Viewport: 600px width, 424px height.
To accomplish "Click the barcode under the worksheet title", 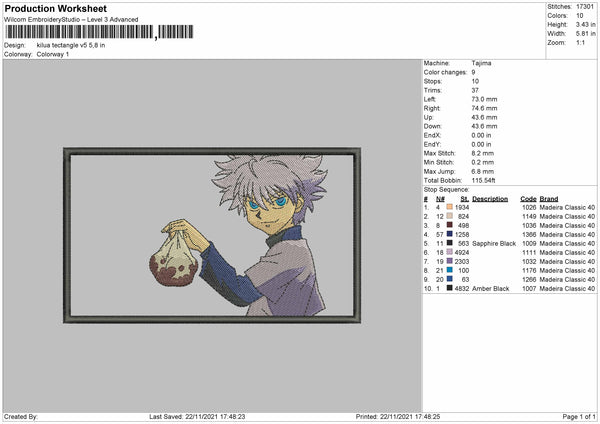I will coord(99,32).
